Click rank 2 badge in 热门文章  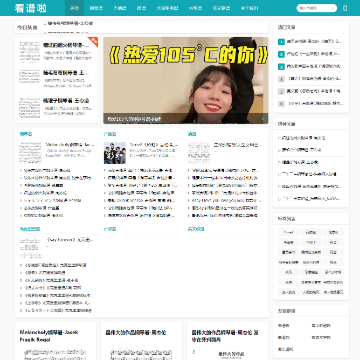click(281, 54)
